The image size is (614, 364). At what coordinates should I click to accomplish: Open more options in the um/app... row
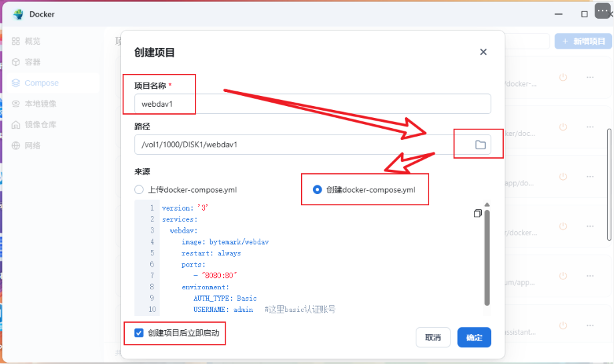(x=590, y=275)
